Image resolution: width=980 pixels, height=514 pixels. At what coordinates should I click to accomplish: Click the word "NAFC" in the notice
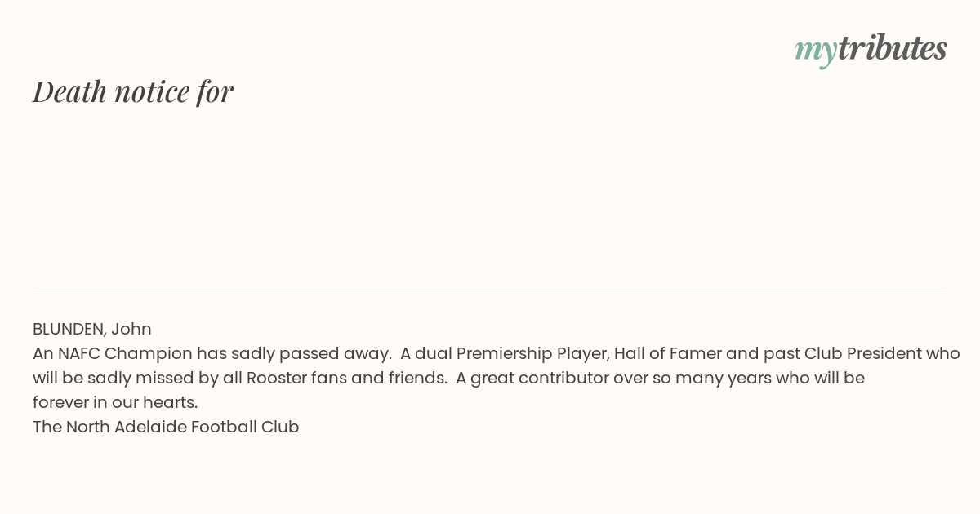78,353
